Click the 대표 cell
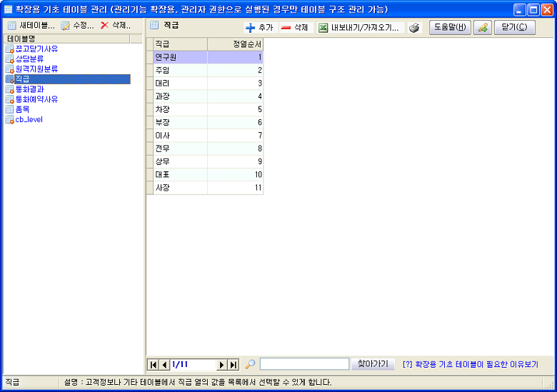Screen dimensions: 557x392 pyautogui.click(x=181, y=174)
